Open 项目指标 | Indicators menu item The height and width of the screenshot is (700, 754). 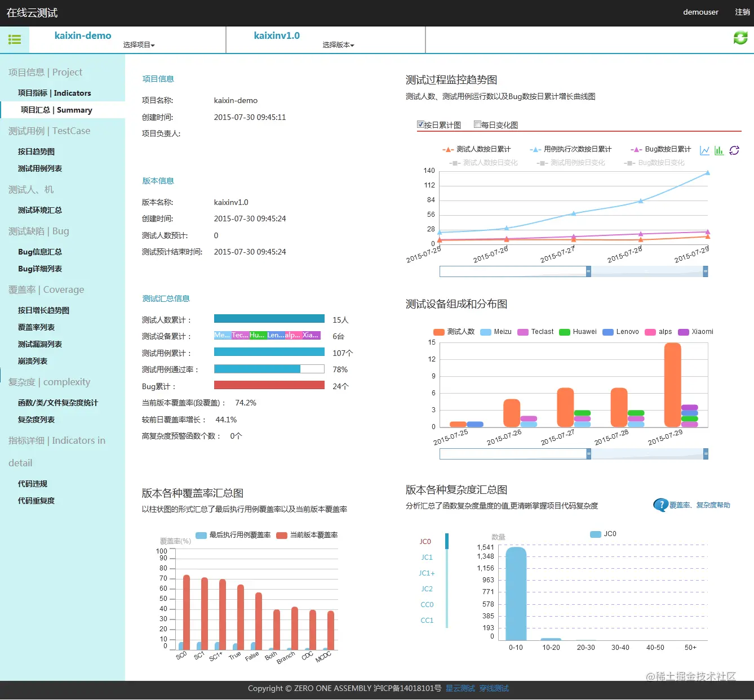click(54, 93)
